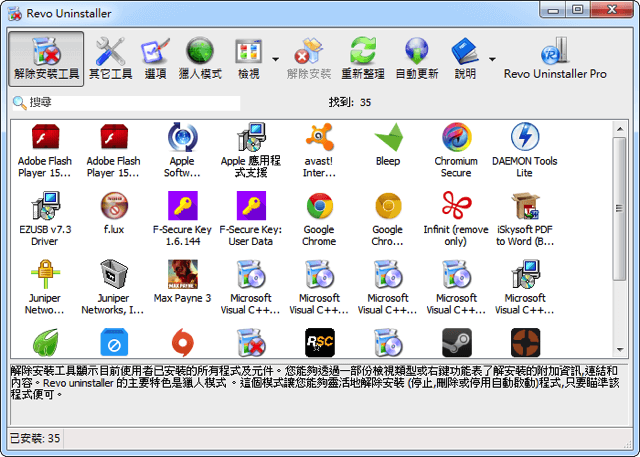Select the Team Fortress 2 icon
This screenshot has width=640, height=457.
(x=525, y=342)
